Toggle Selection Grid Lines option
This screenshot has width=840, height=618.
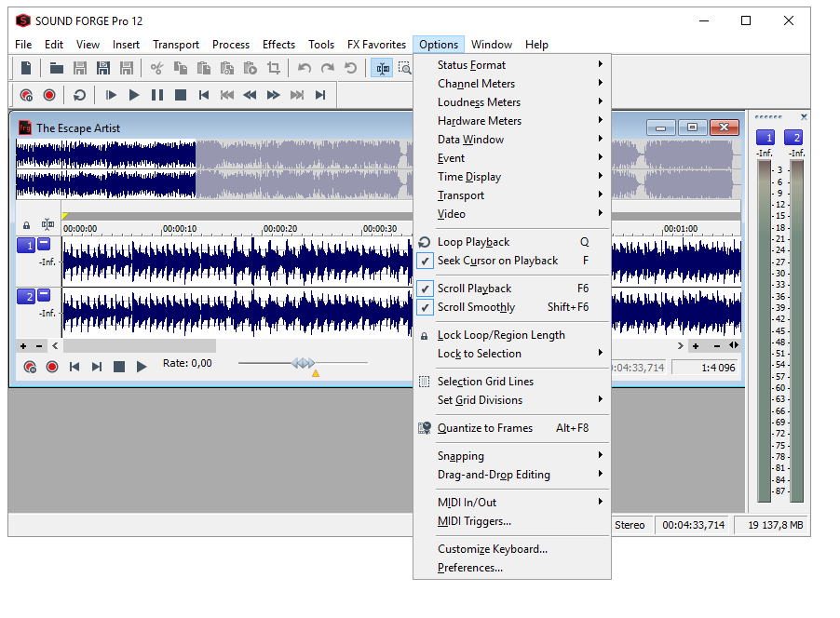click(x=513, y=382)
